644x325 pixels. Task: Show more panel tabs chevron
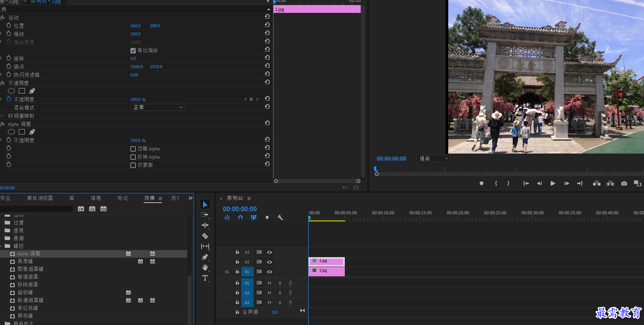pos(191,198)
